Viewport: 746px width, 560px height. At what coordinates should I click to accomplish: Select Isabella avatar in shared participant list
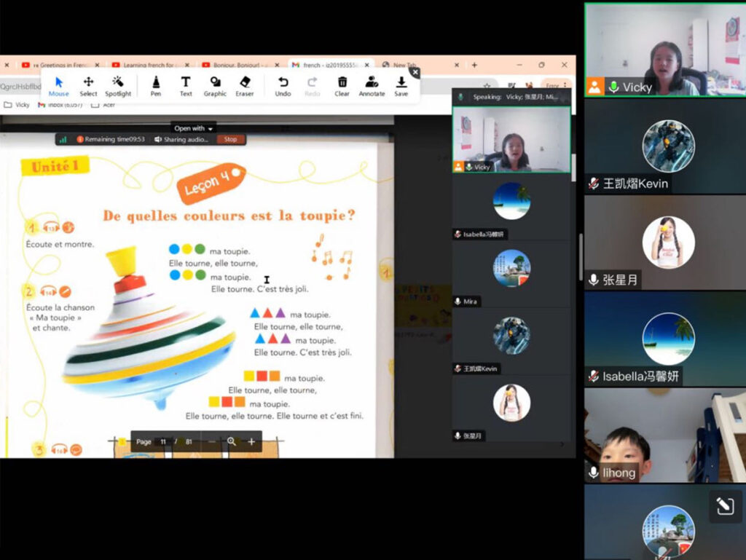coord(511,200)
